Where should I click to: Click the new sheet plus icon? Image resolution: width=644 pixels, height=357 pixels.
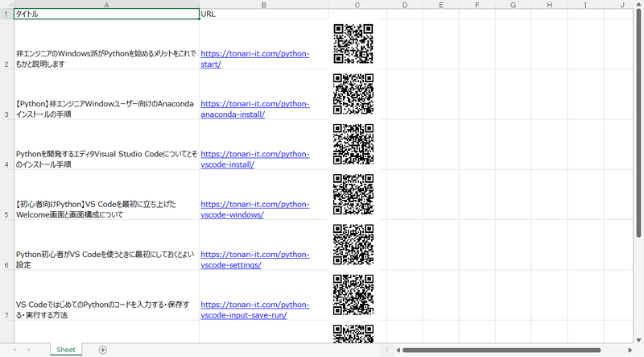[103, 350]
